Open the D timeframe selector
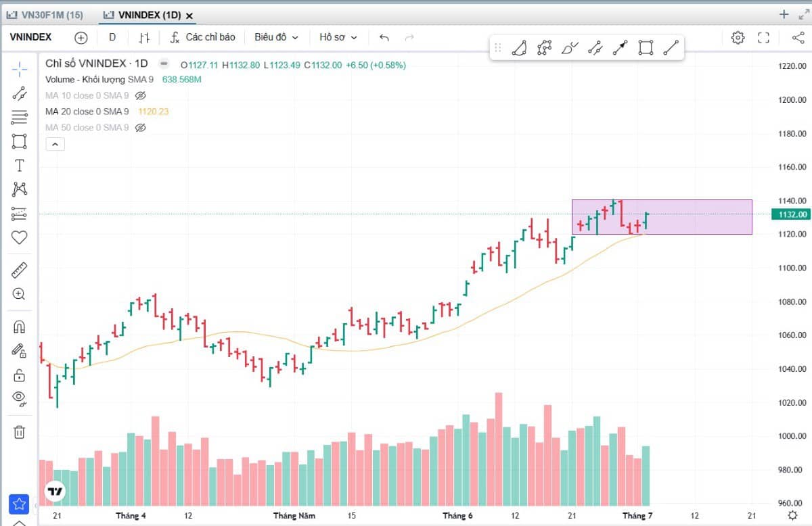 [x=112, y=37]
